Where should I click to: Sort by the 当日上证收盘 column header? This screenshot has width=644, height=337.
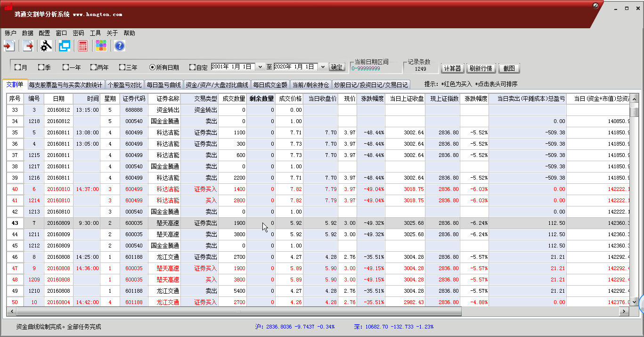[405, 99]
